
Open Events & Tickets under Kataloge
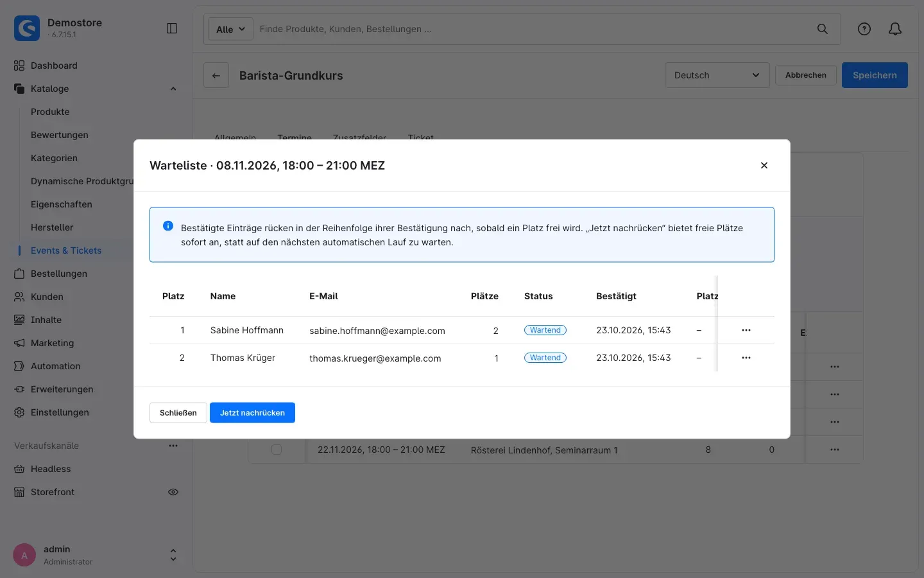66,250
